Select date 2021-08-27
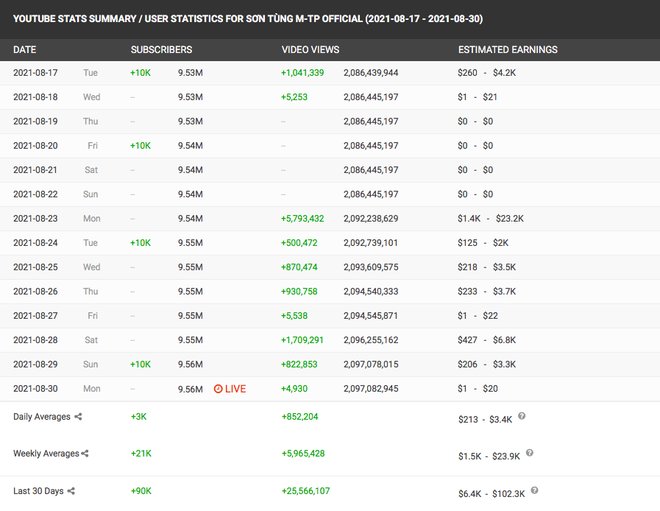660x511 pixels. pos(35,316)
